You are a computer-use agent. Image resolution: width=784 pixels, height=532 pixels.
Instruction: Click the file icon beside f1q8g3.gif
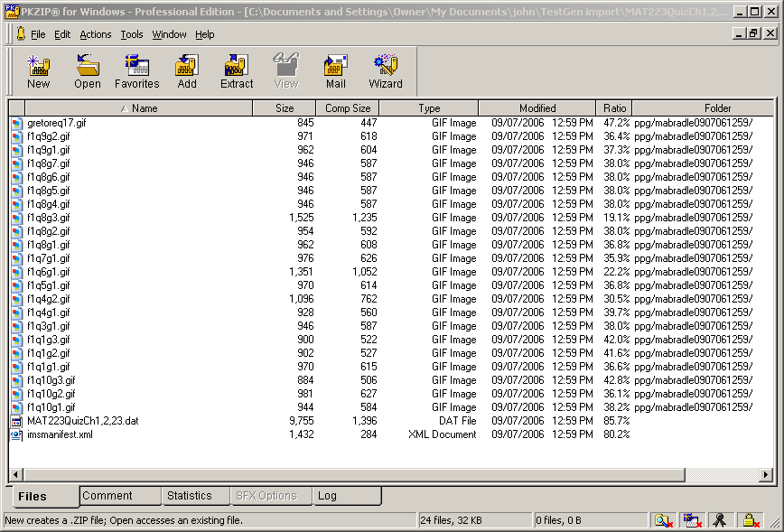[x=17, y=218]
